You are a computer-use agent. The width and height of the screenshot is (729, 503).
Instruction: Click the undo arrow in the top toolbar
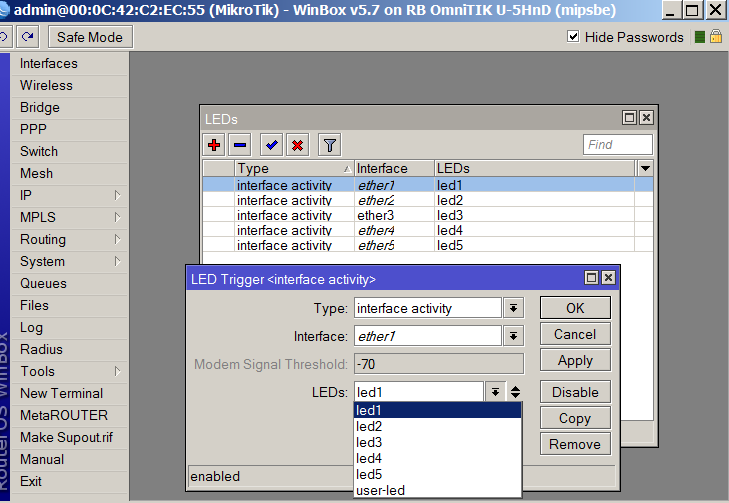coord(4,37)
